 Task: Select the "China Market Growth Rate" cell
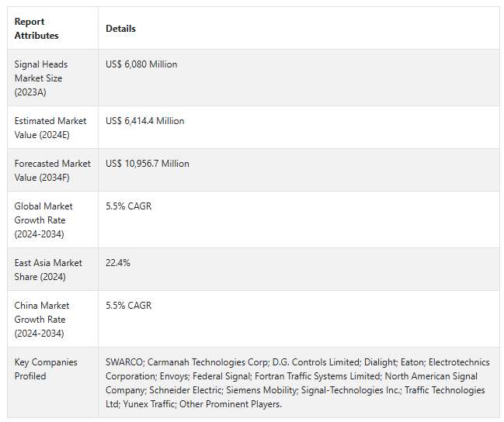tap(43, 319)
